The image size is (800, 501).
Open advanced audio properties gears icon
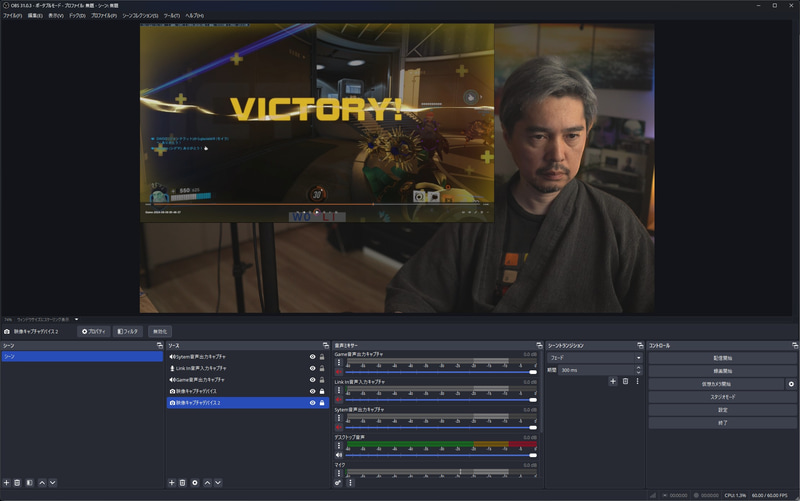[x=338, y=483]
